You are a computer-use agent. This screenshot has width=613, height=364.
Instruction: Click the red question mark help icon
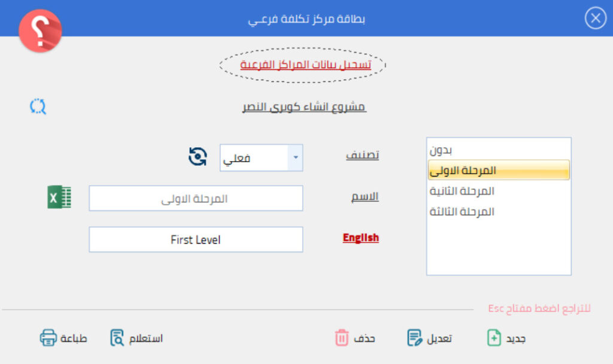(40, 31)
